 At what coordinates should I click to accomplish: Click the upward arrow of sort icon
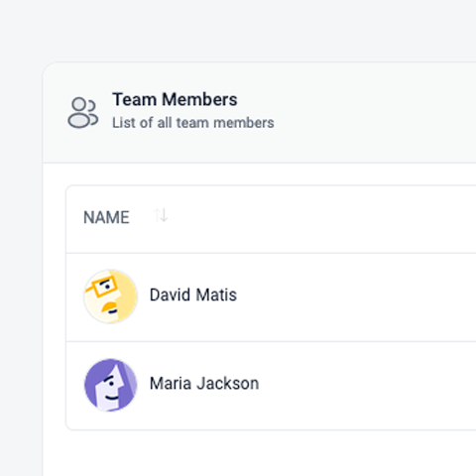(x=157, y=215)
